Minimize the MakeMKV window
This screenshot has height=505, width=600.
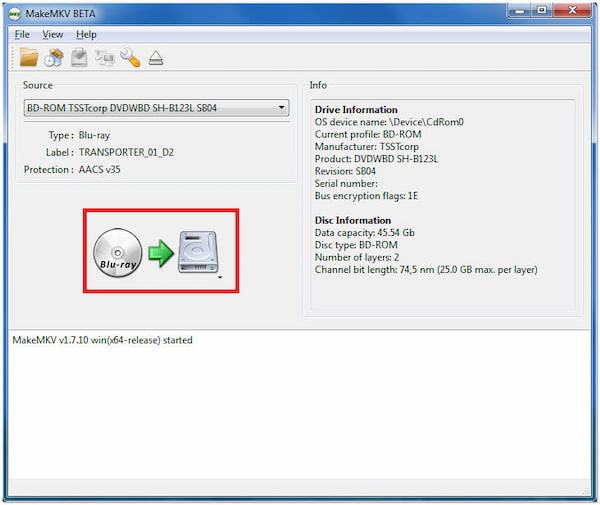pos(517,10)
